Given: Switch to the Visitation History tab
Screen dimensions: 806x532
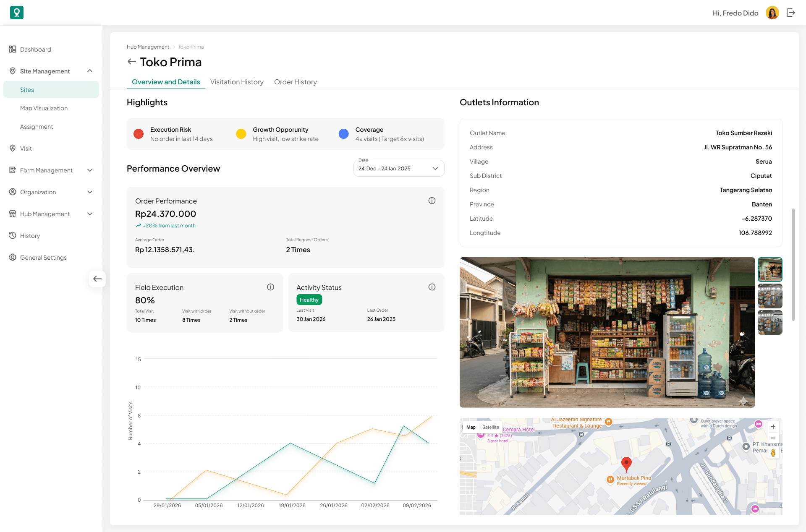Looking at the screenshot, I should [237, 82].
